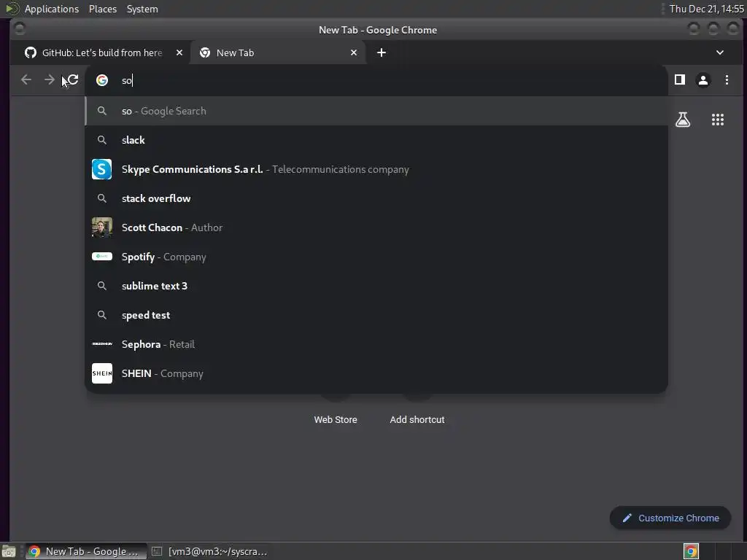747x560 pixels.
Task: Open the Search Labs flask icon
Action: click(x=683, y=120)
